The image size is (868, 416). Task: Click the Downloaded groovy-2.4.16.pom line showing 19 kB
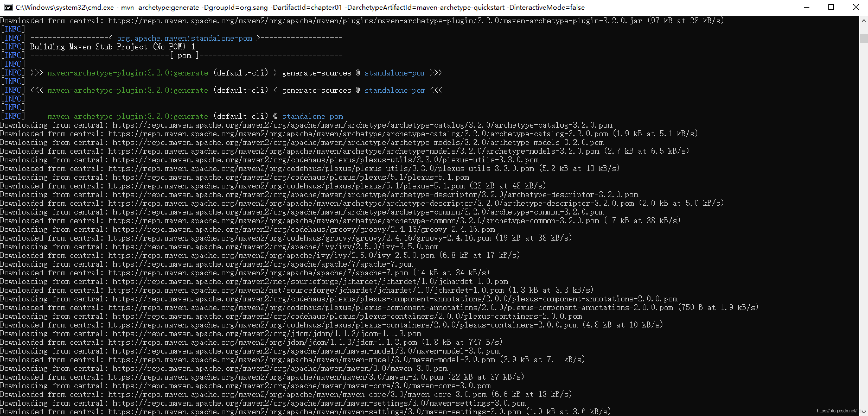click(x=286, y=238)
